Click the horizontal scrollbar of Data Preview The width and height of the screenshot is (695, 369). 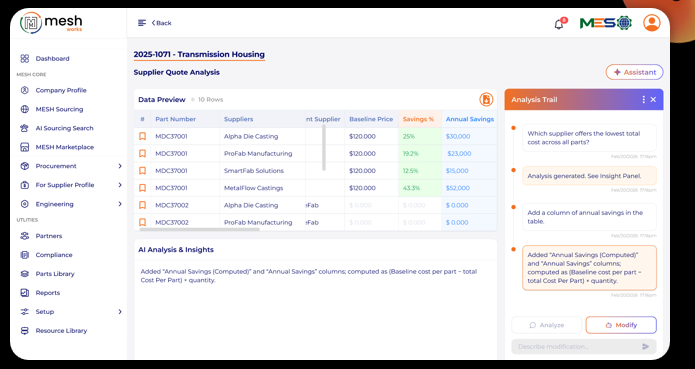coord(199,229)
